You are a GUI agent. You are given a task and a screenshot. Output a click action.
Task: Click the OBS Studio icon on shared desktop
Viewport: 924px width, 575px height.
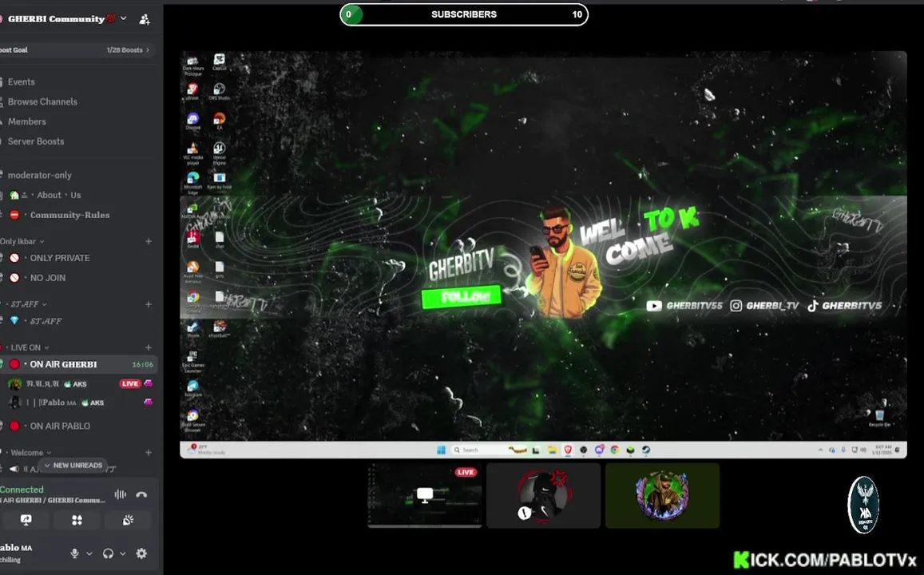tap(219, 91)
